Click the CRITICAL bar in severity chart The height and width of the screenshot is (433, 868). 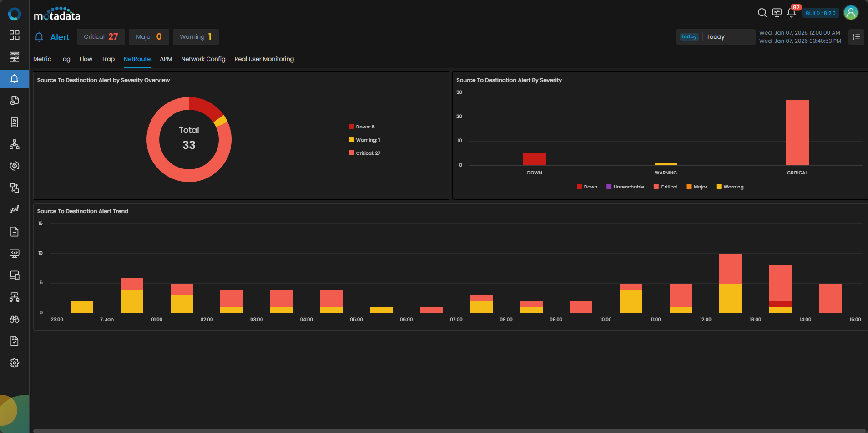coord(797,132)
